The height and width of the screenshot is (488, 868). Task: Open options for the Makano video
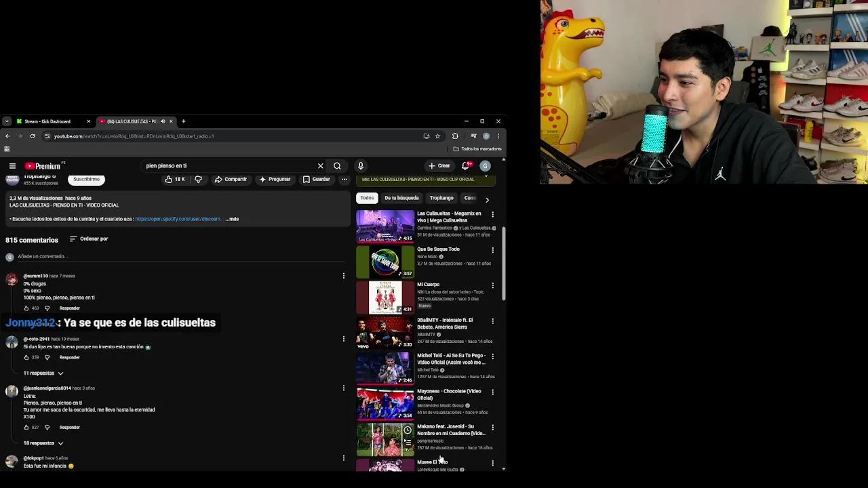(x=493, y=428)
